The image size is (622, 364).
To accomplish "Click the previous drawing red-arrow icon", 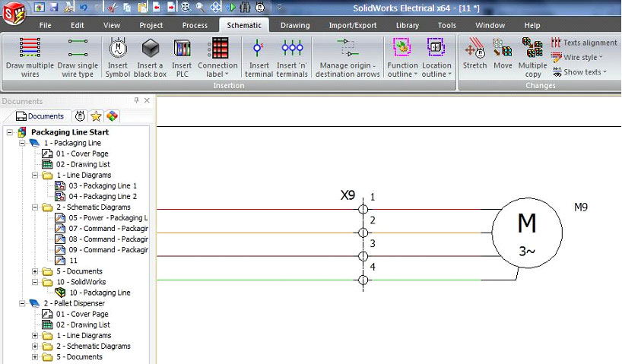I will click(157, 7).
